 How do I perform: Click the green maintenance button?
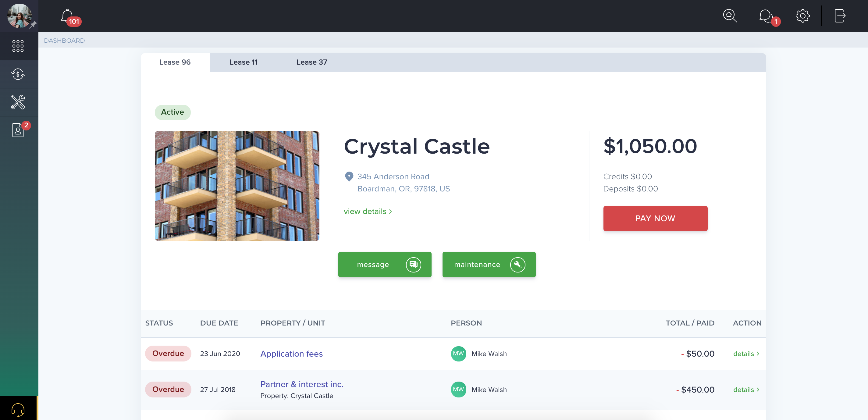pos(489,265)
